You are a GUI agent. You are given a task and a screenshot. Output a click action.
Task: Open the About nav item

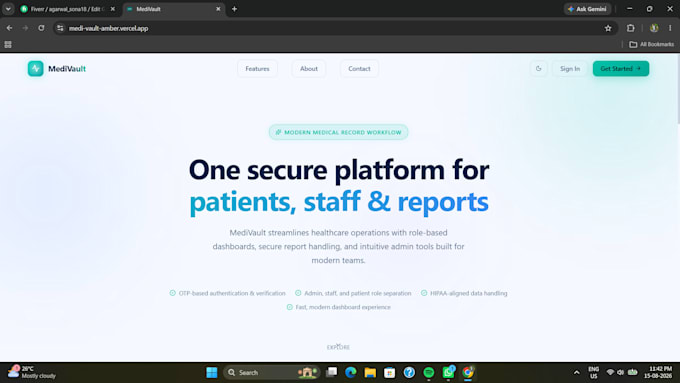[x=309, y=69]
